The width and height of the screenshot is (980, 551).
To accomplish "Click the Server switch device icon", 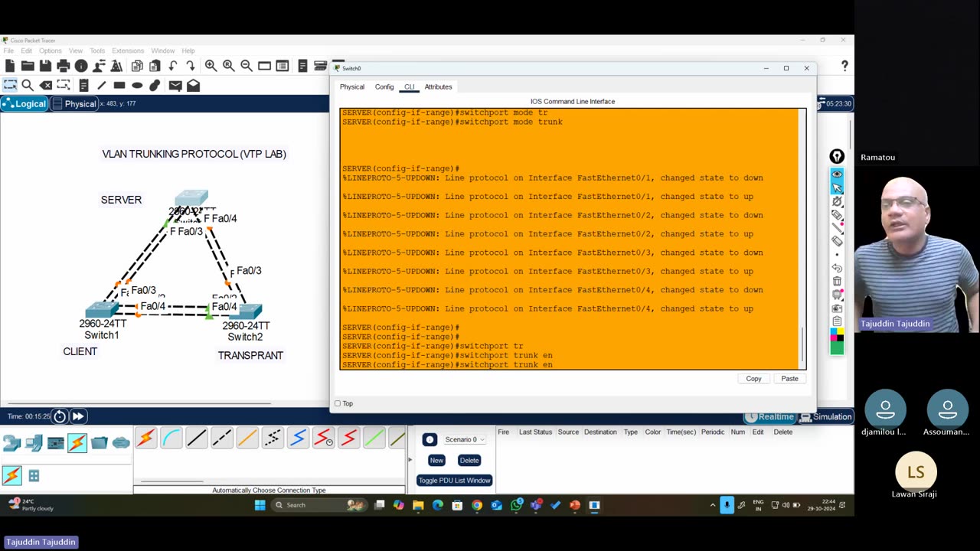I will coord(191,198).
